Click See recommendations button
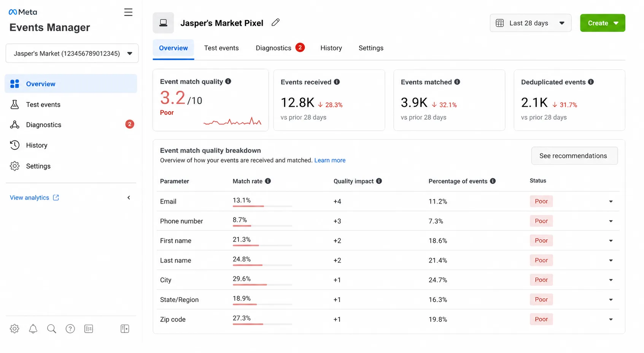The height and width of the screenshot is (353, 644). pyautogui.click(x=574, y=156)
